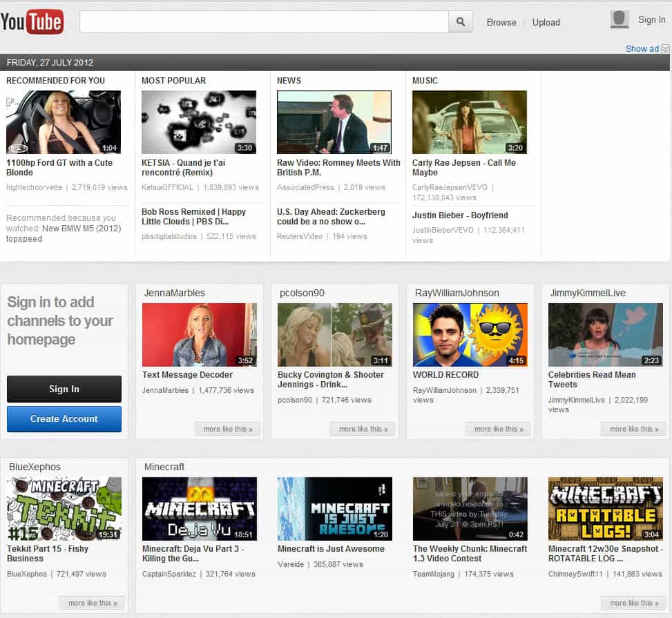The image size is (672, 618).
Task: Click the gray user avatar icon
Action: pos(620,20)
